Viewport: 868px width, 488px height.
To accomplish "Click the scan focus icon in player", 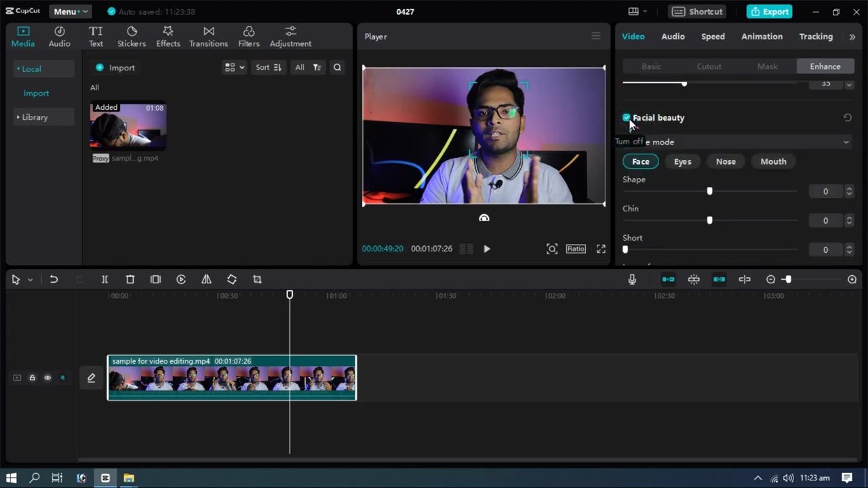I will tap(552, 249).
